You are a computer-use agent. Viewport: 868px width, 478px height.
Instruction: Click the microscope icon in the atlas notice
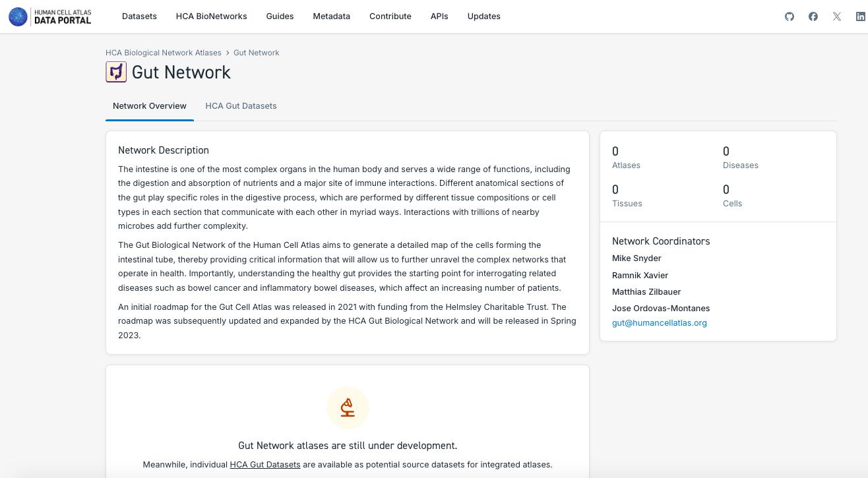coord(348,407)
